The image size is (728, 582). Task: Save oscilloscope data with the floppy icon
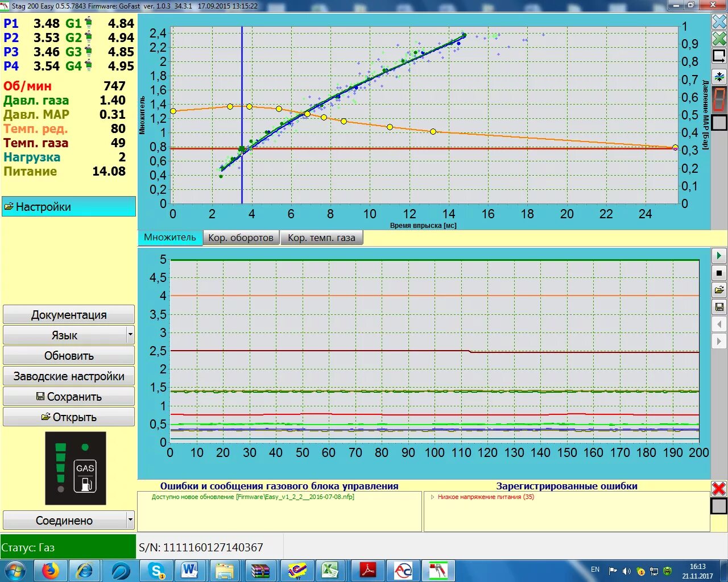(719, 307)
